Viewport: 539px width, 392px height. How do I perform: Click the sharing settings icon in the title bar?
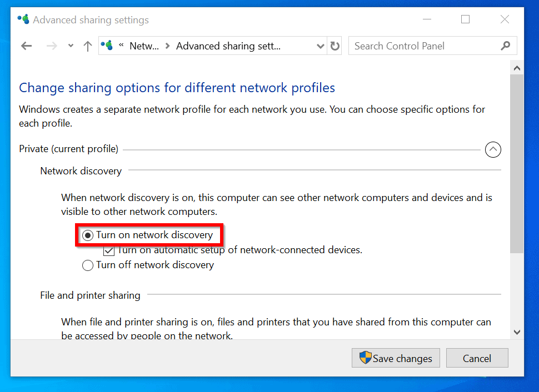pyautogui.click(x=23, y=19)
